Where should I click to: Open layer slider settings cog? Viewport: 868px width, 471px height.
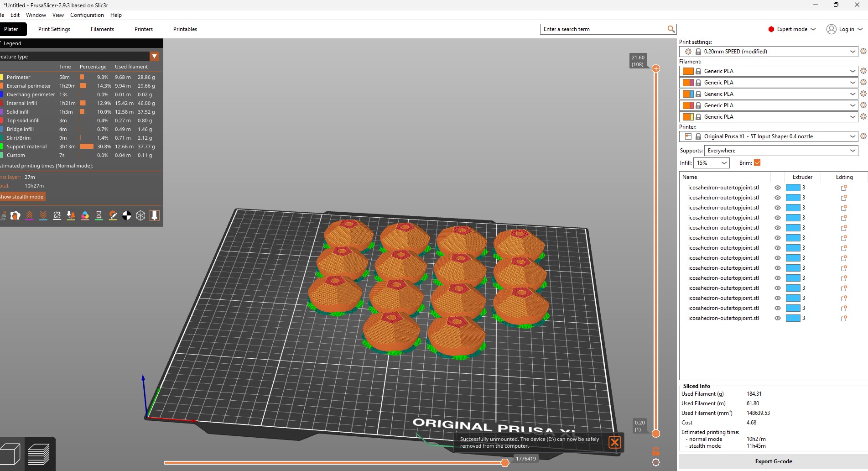click(655, 462)
